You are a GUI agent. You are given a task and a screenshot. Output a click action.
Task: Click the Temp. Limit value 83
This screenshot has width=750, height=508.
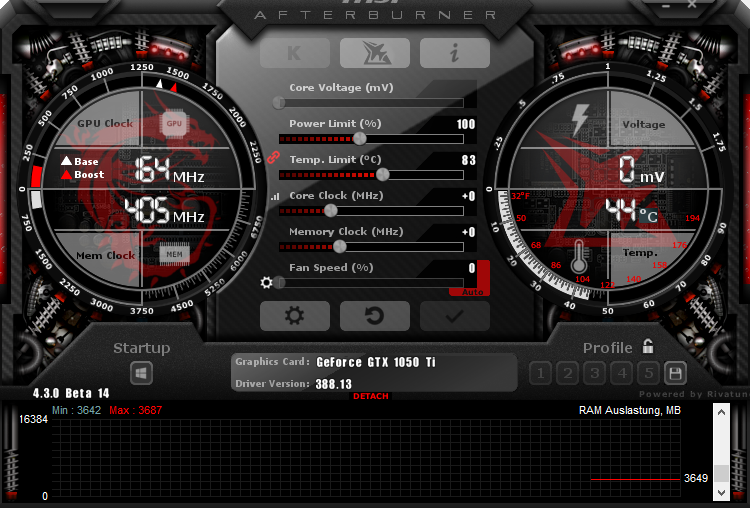tap(469, 160)
